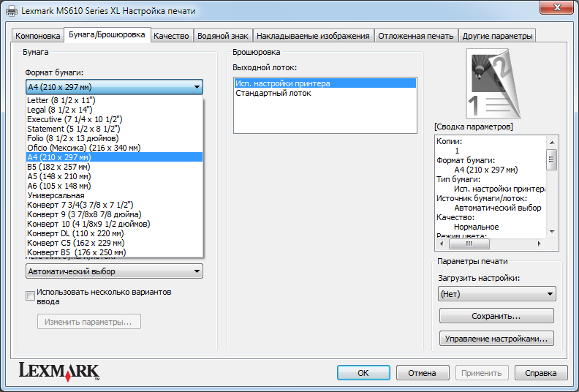Open the Загрузить настройки (Нет) dropdown
Viewport: 579px width, 392px height.
tap(496, 294)
